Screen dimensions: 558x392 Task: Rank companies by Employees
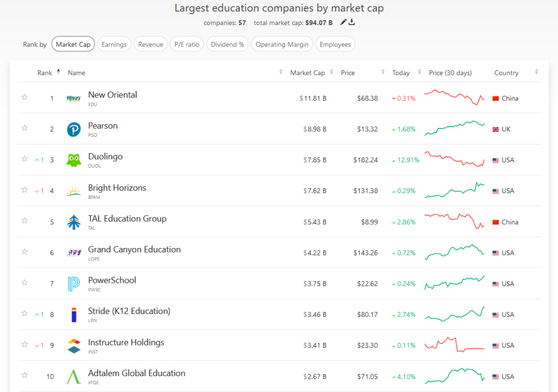click(x=335, y=44)
